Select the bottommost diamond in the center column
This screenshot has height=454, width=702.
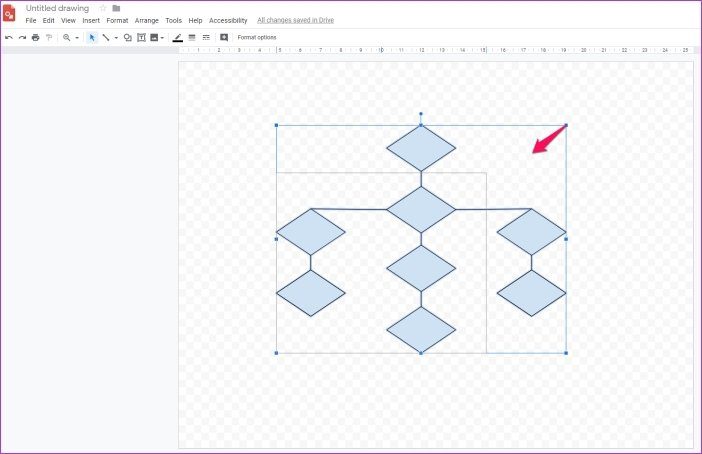pos(421,330)
